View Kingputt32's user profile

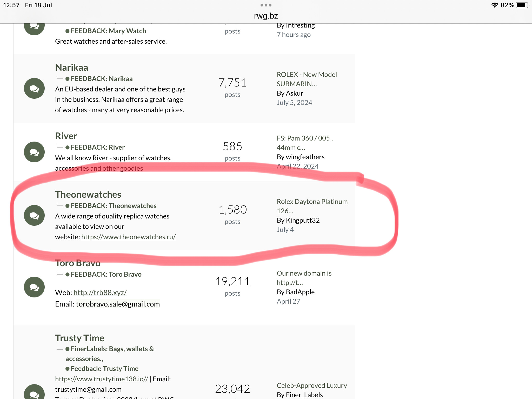[x=303, y=220]
